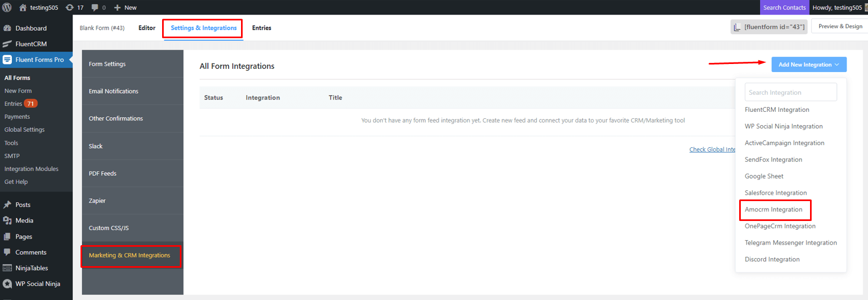868x300 pixels.
Task: Choose Discord Integration
Action: click(x=772, y=260)
